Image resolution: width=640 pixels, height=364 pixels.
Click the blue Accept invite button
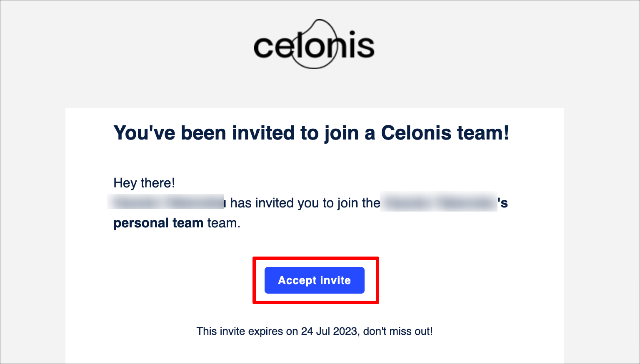(x=315, y=280)
